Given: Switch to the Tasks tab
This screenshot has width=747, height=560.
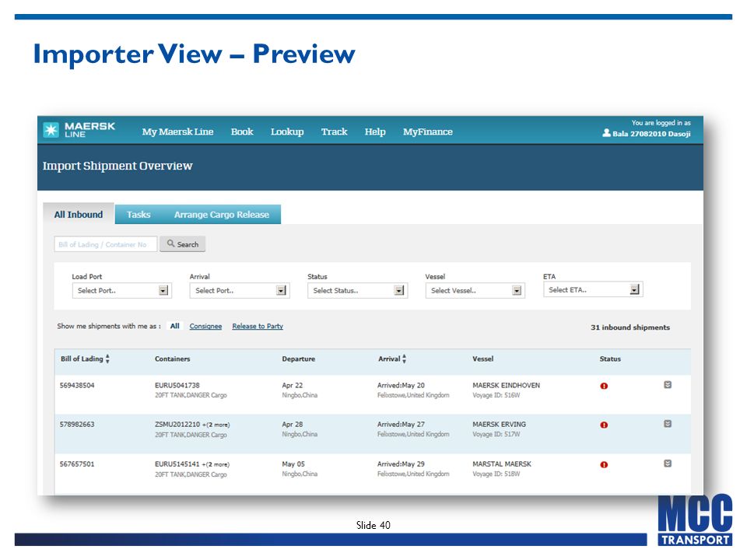Looking at the screenshot, I should click(x=139, y=215).
